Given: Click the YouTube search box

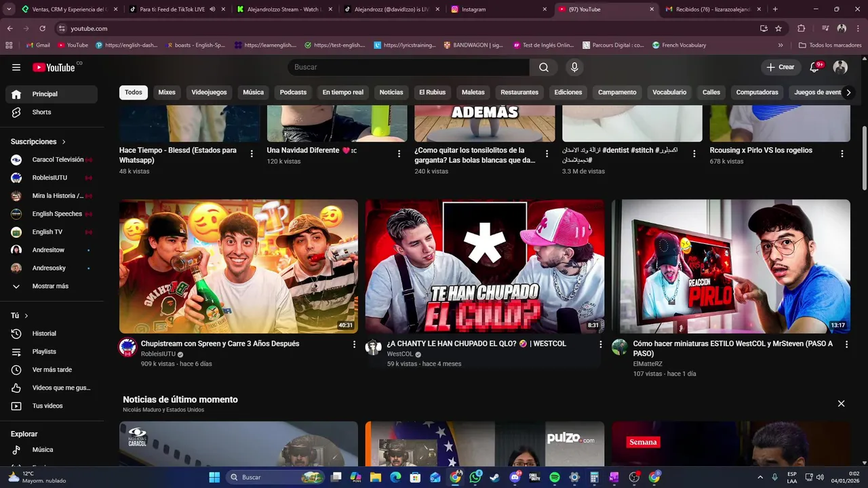Looking at the screenshot, I should coord(409,67).
